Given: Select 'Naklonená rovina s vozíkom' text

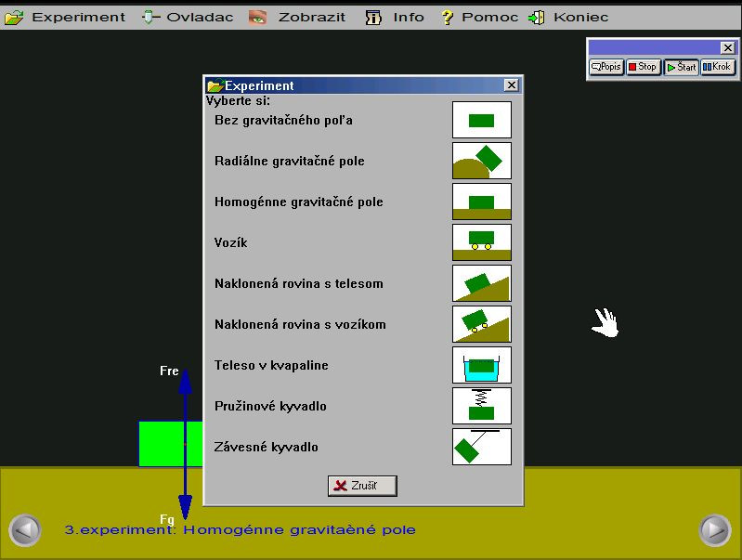Looking at the screenshot, I should [x=300, y=324].
